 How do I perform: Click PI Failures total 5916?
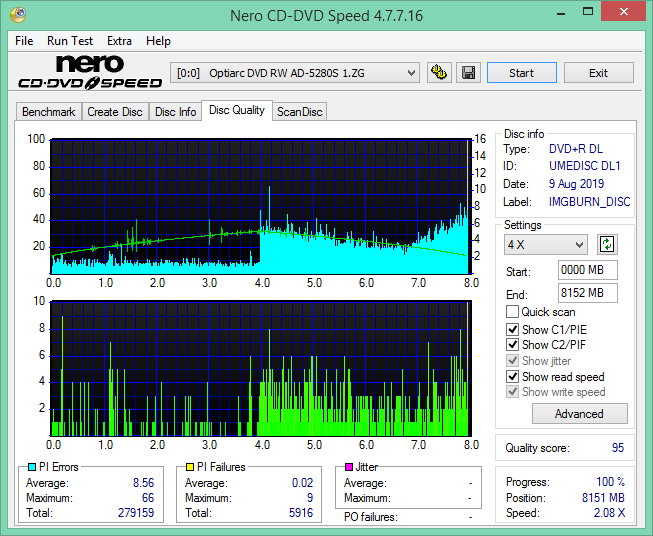(301, 512)
